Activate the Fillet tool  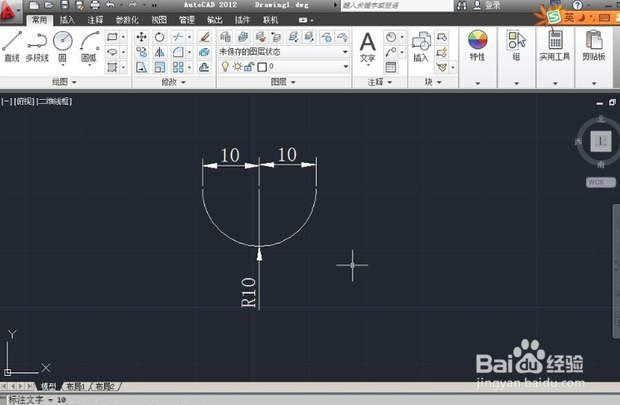pos(178,52)
